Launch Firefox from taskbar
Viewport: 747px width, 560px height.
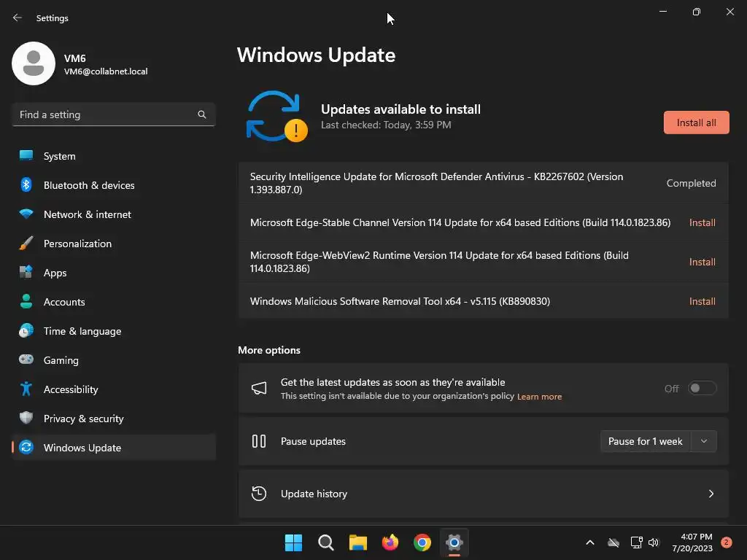click(x=390, y=542)
